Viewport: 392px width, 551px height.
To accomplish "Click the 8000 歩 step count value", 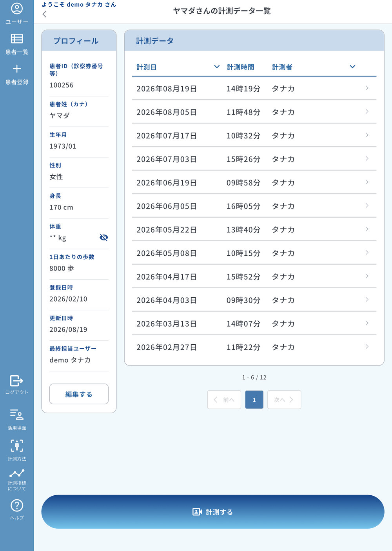I will (x=62, y=269).
